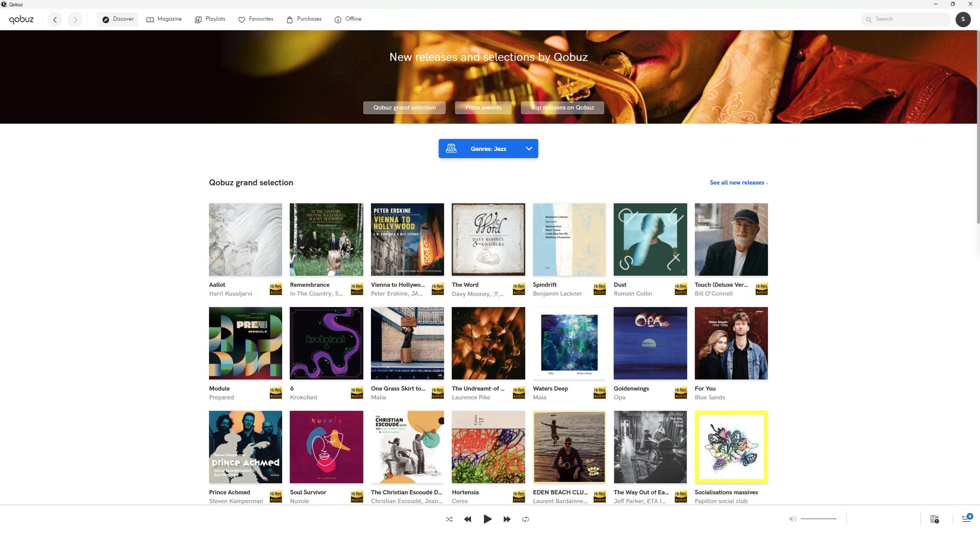Toggle shuffle playback
The image size is (980, 533).
449,519
